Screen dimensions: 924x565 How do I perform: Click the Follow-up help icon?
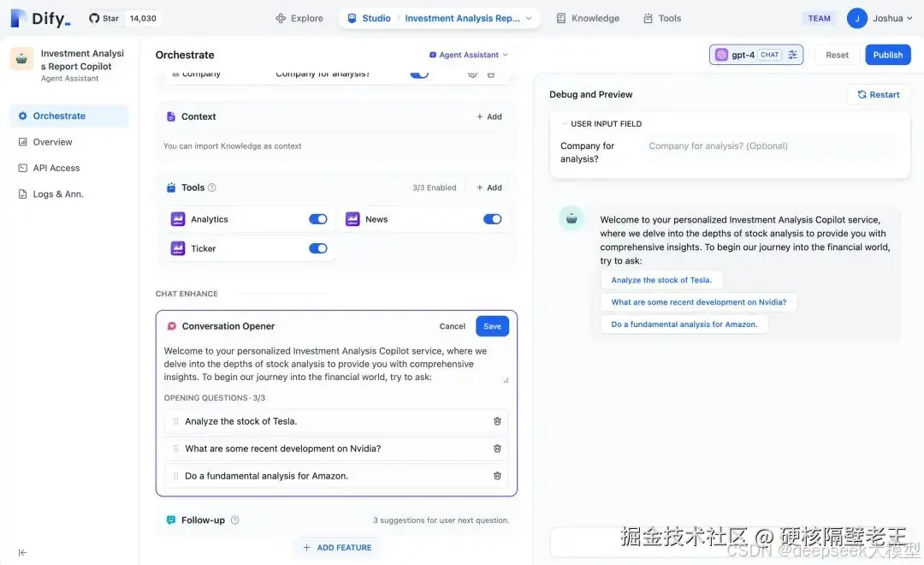click(x=235, y=520)
